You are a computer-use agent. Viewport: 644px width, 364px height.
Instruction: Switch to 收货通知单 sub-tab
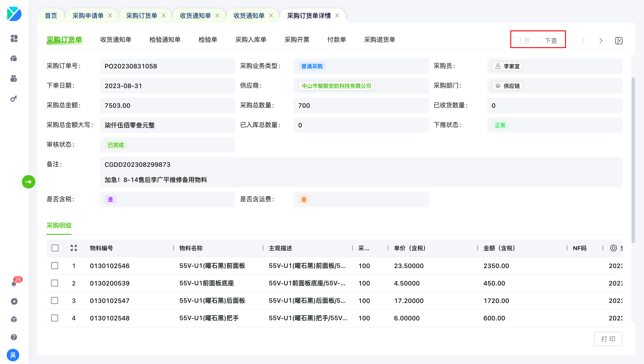tap(116, 40)
